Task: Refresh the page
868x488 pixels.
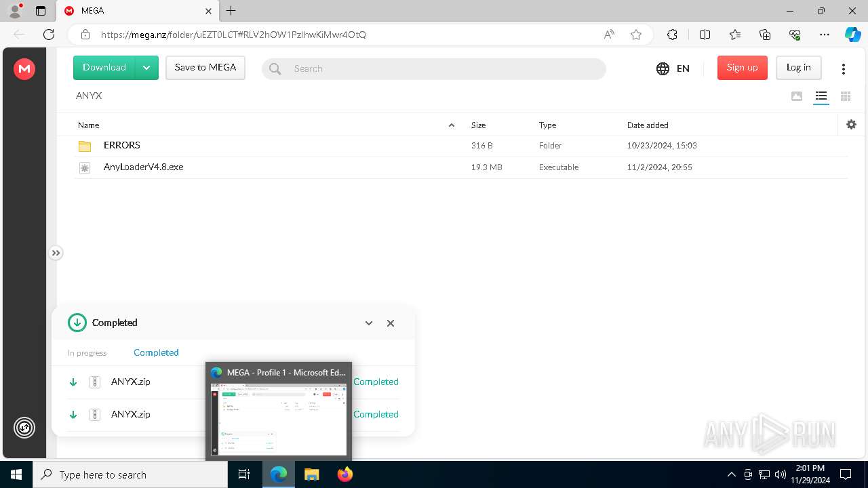Action: coord(49,35)
